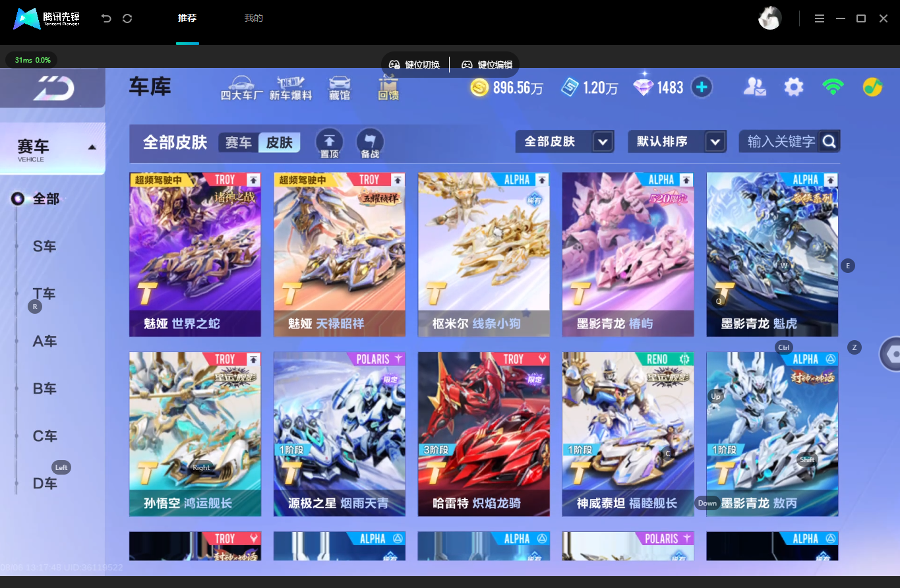Toggle pin on 孙悟空 鸿运舰长 card
Image resolution: width=900 pixels, height=588 pixels.
pyautogui.click(x=253, y=359)
